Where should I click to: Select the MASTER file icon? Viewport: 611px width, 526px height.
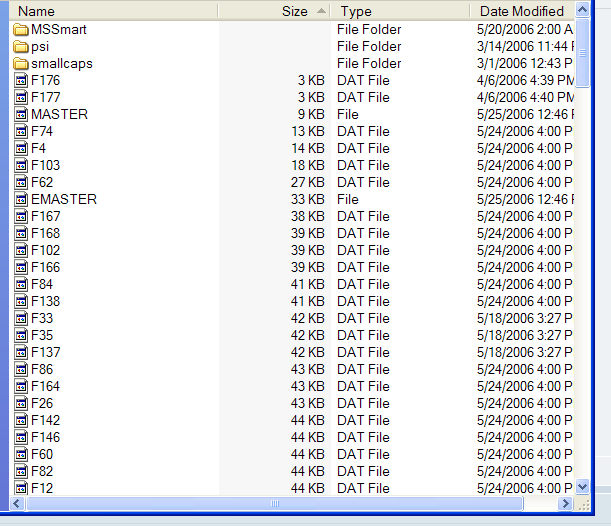21,115
